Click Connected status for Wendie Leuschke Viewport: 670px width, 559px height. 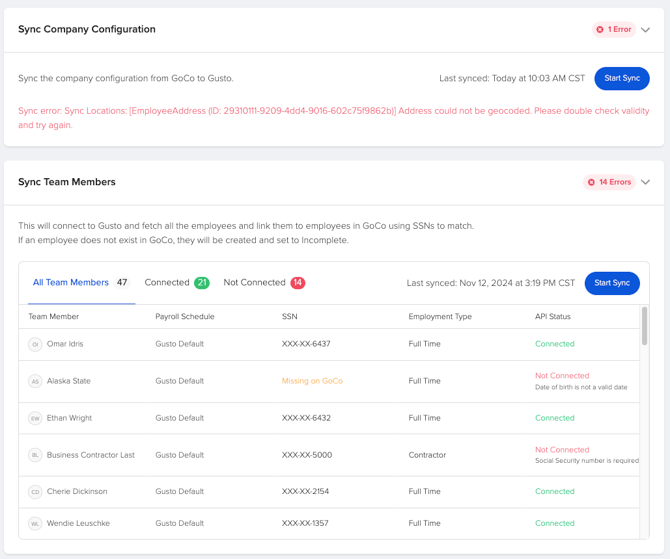click(x=555, y=523)
